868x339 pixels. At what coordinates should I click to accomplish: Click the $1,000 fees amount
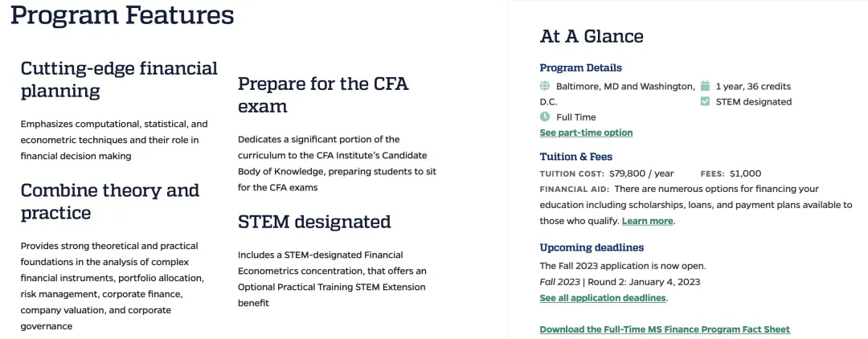(745, 174)
